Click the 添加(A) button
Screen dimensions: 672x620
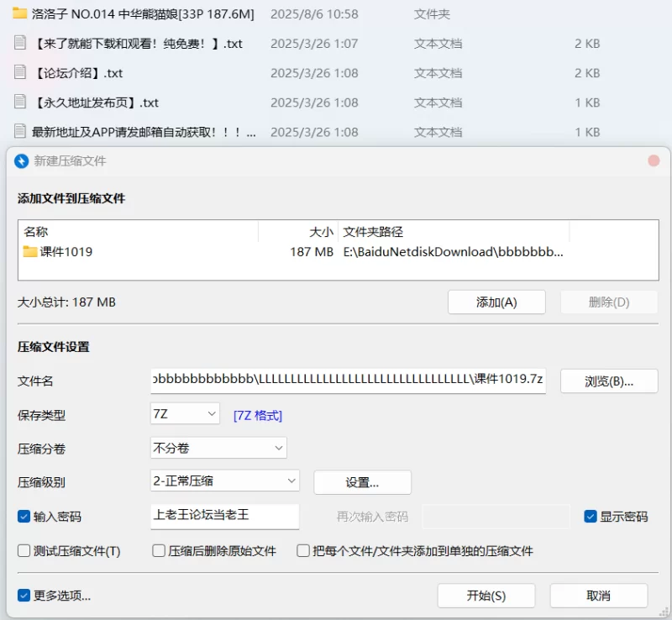click(496, 302)
